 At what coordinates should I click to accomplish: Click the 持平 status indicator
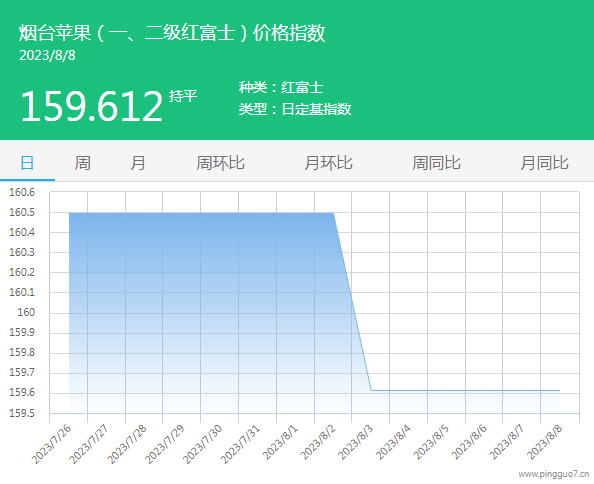pos(183,96)
